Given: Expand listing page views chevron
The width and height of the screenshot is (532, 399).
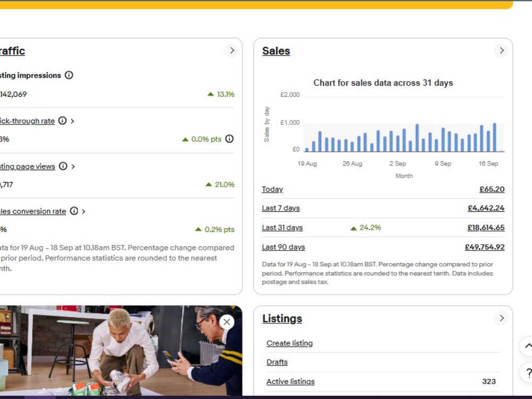Looking at the screenshot, I should 73,167.
